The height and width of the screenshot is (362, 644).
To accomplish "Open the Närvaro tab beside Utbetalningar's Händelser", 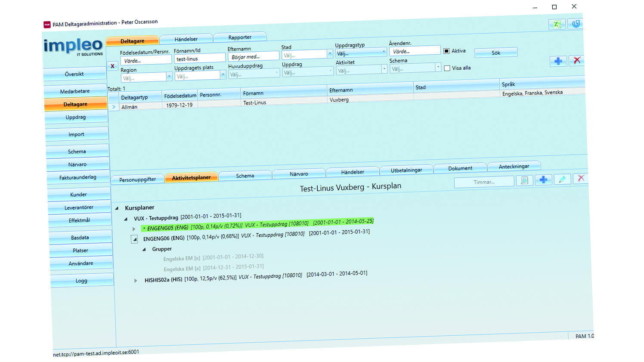I will click(x=299, y=174).
